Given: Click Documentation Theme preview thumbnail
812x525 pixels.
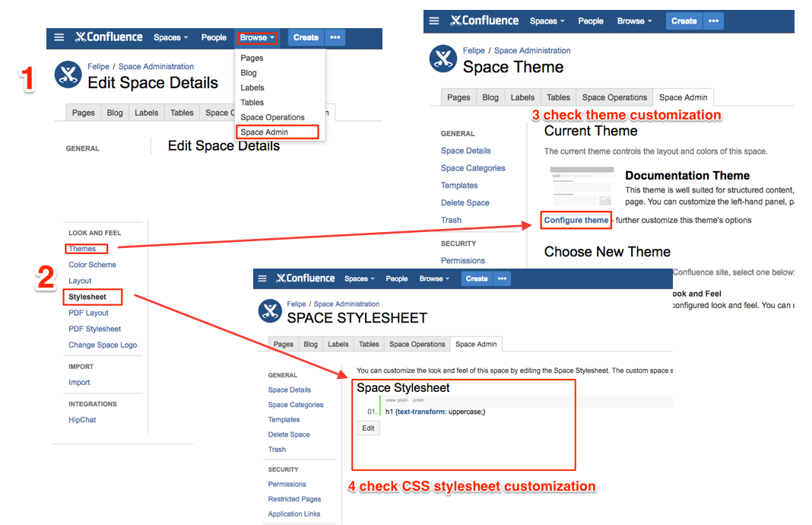Looking at the screenshot, I should coord(582,186).
